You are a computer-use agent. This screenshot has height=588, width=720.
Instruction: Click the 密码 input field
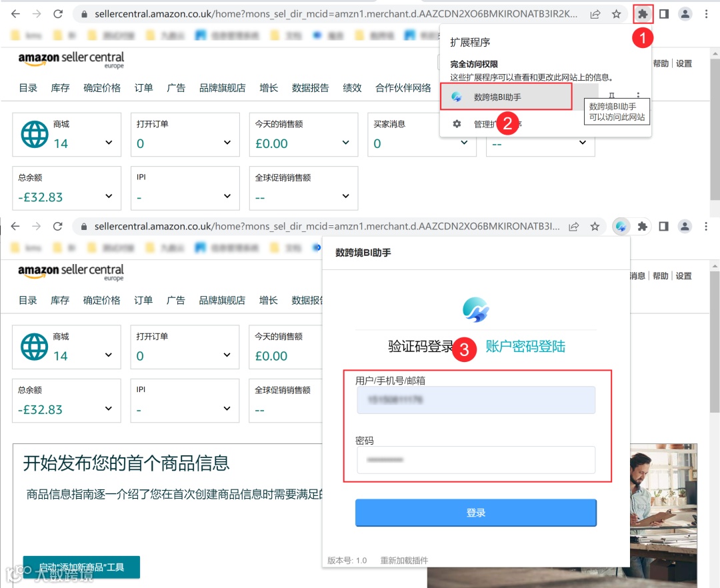tap(475, 460)
